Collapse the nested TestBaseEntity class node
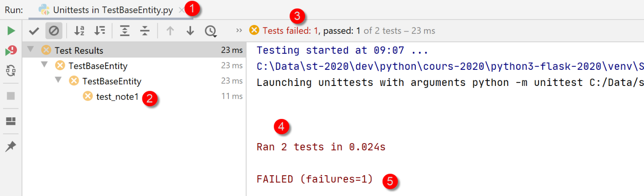Screen dimensions: 644x196 tap(58, 80)
